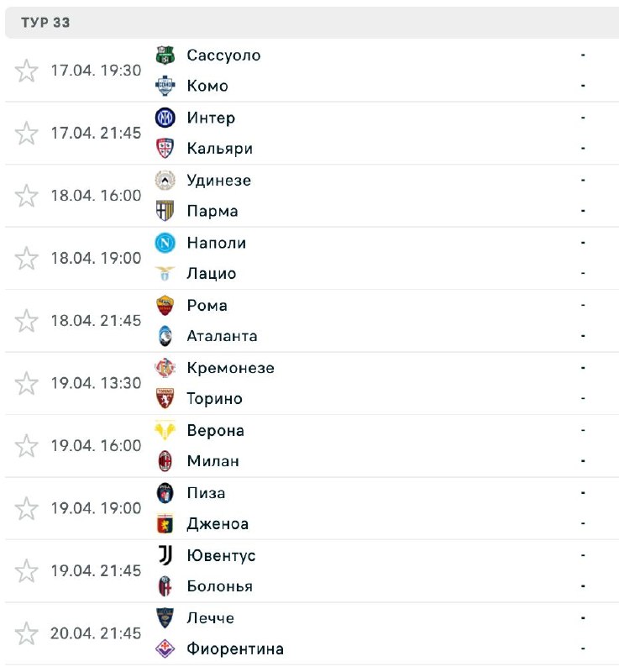619x672 pixels.
Task: Click the Inter club crest icon
Action: click(165, 118)
